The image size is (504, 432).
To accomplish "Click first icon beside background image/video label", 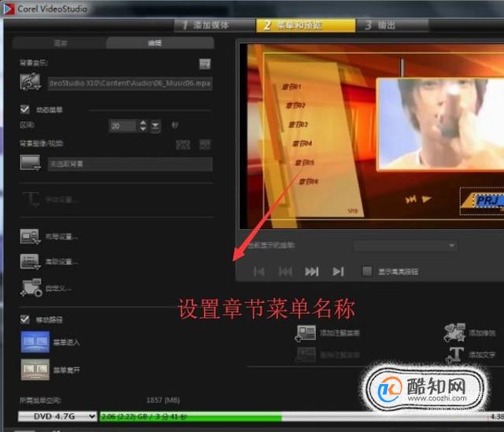I will tap(183, 144).
